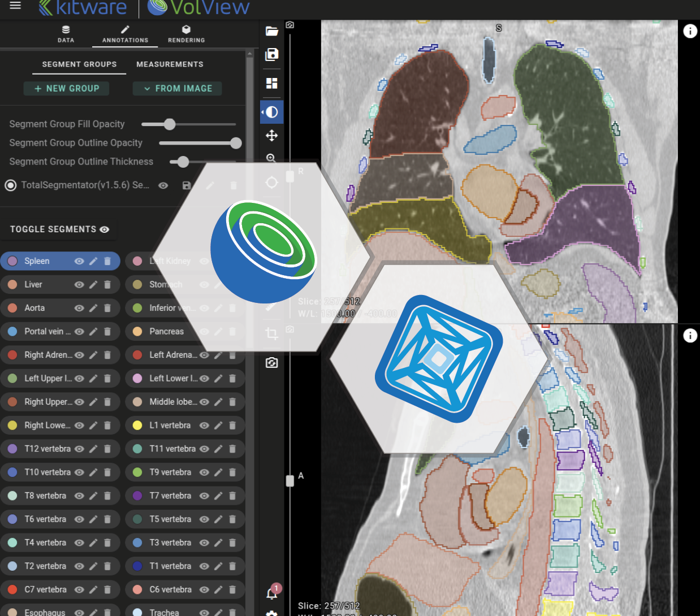Reset cameras using toolbar camera icon
The width and height of the screenshot is (700, 616).
[272, 362]
